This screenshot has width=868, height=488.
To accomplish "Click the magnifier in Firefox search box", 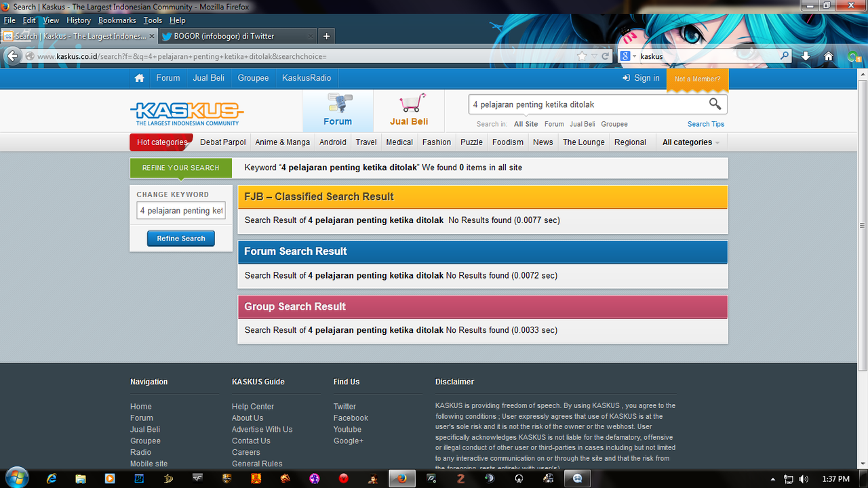I will point(785,56).
